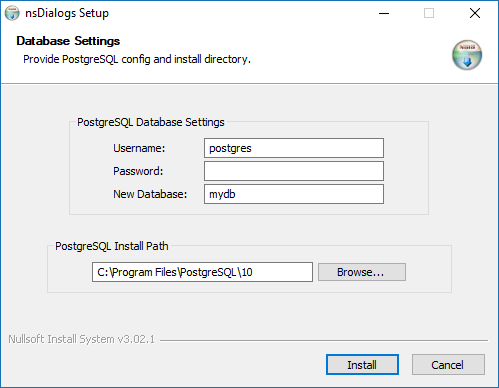
Task: Click the NSIS installer logo in header
Action: [467, 55]
